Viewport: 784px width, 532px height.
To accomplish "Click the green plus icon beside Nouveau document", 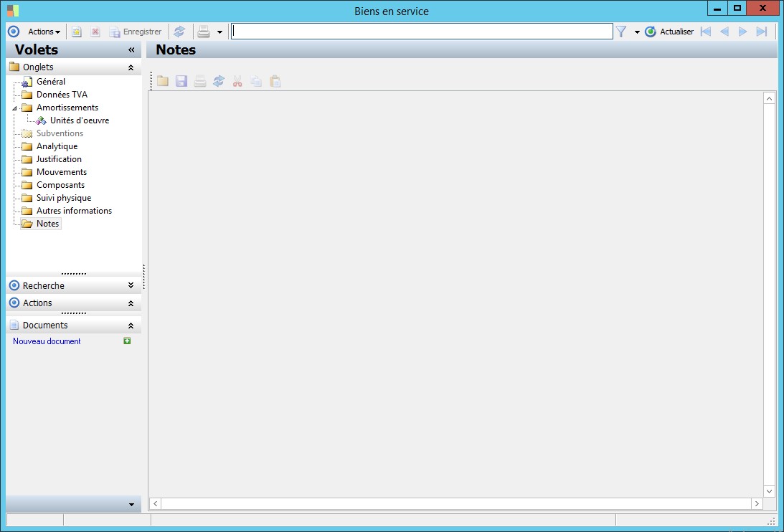I will tap(127, 341).
